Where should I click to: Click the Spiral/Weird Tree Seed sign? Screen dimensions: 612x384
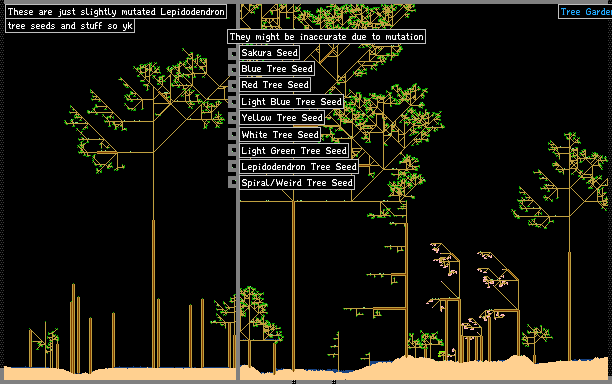[x=297, y=183]
